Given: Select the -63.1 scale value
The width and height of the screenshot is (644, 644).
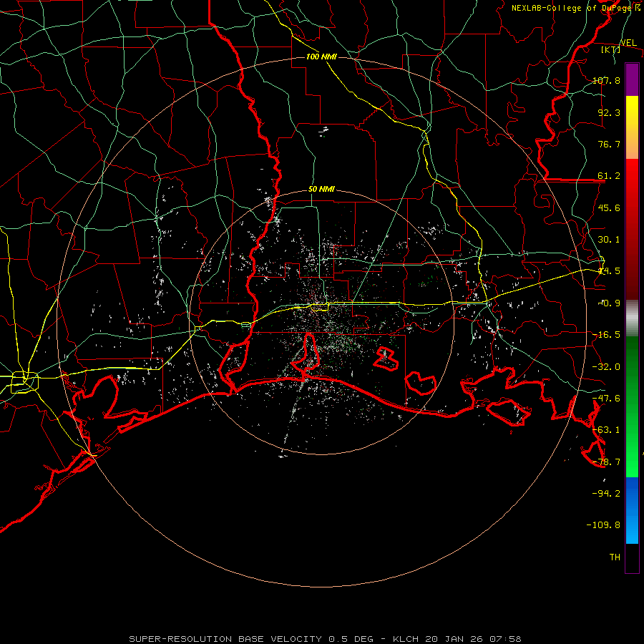Looking at the screenshot, I should [606, 430].
